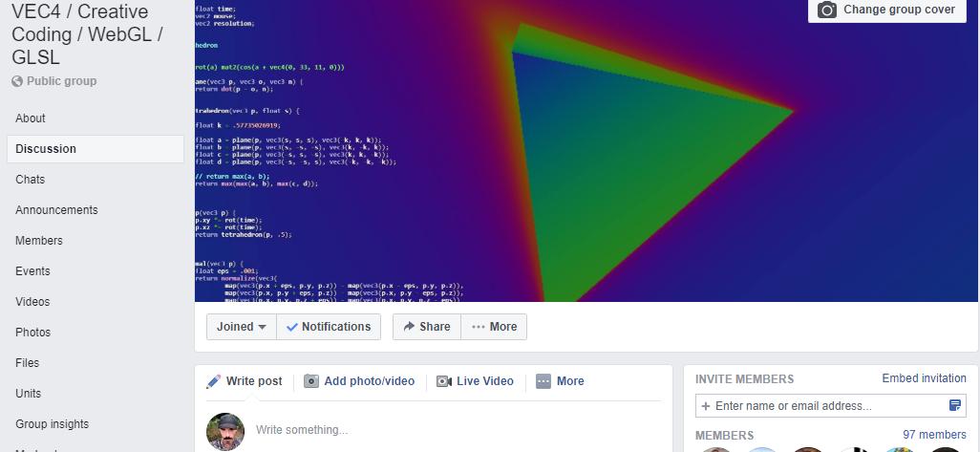This screenshot has height=452, width=980.
Task: Click the user profile picture in post composer
Action: (x=225, y=431)
